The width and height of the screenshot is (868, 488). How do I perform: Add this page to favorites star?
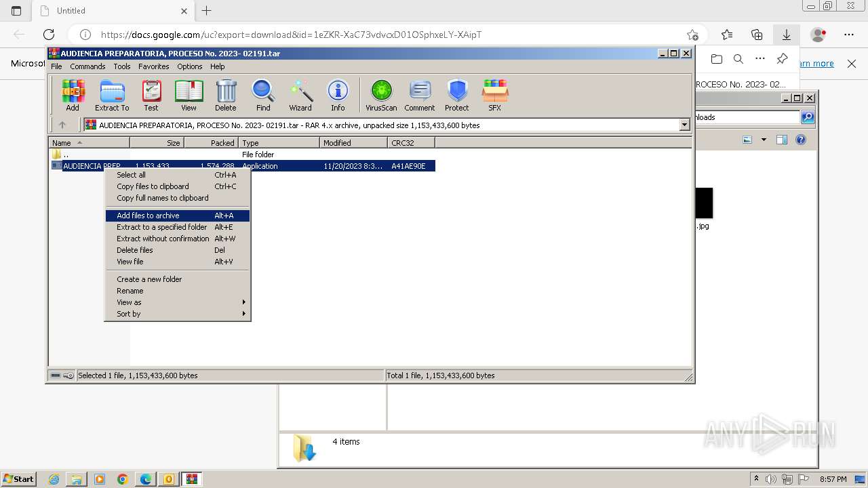pyautogui.click(x=692, y=35)
